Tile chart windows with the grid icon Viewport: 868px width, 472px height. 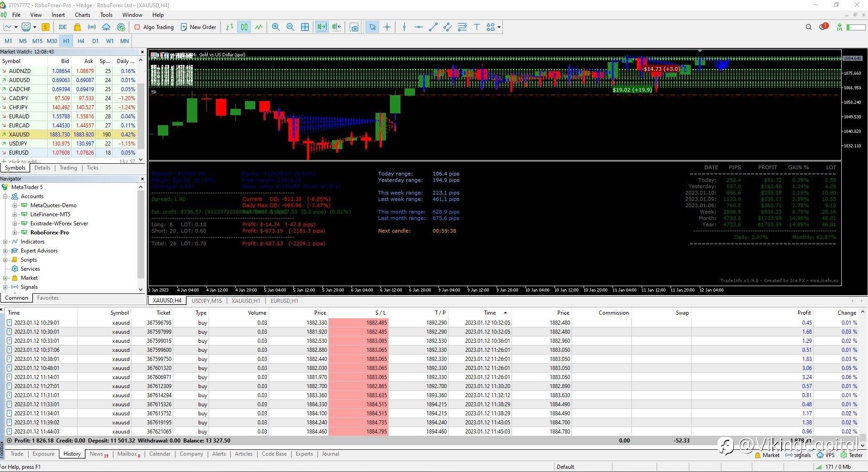[305, 27]
